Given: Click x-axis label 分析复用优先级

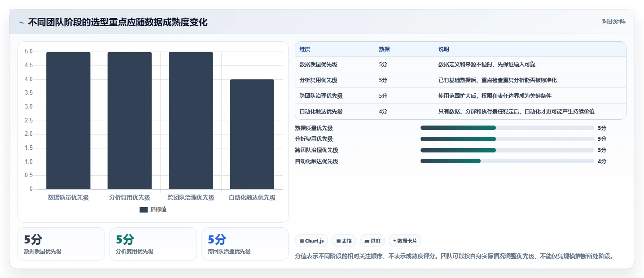Looking at the screenshot, I should [129, 198].
